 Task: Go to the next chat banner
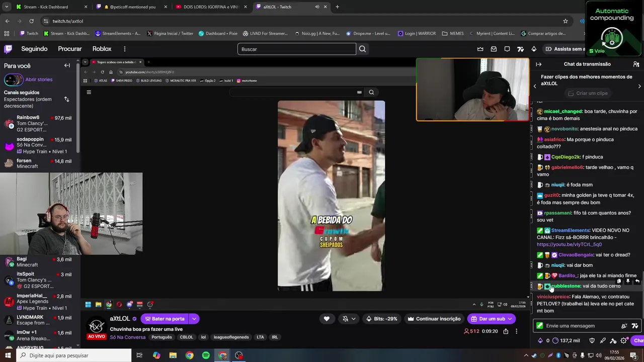point(639,86)
